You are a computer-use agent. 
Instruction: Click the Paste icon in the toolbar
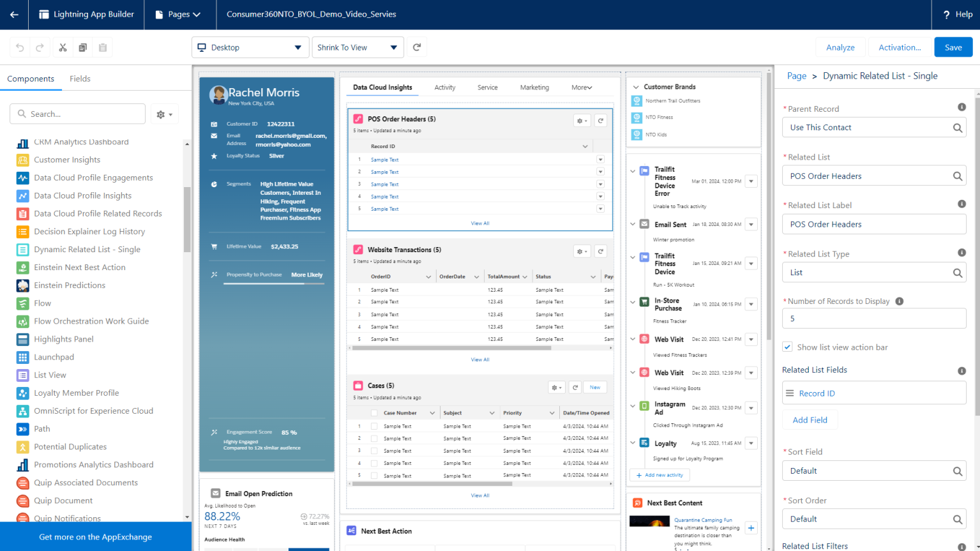click(102, 47)
